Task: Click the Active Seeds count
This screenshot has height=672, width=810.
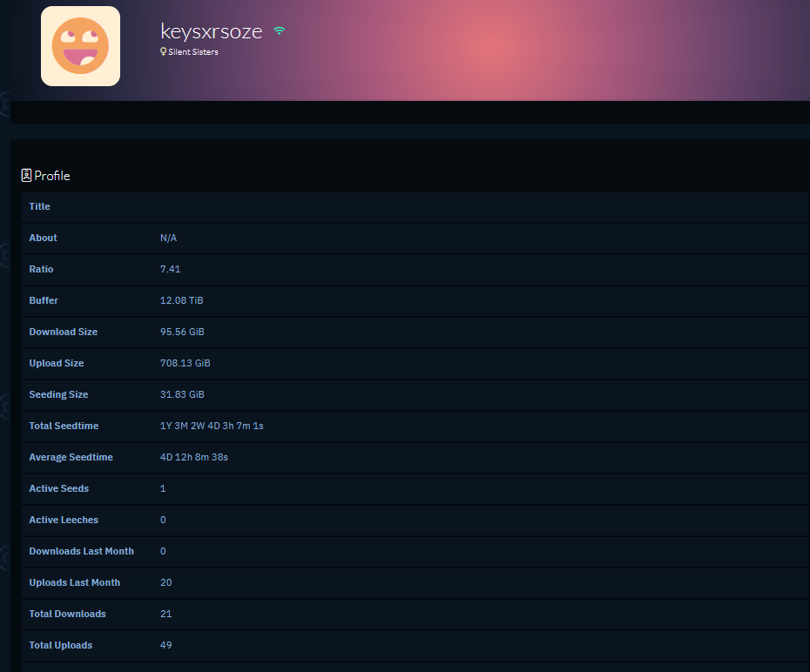Action: coord(163,488)
